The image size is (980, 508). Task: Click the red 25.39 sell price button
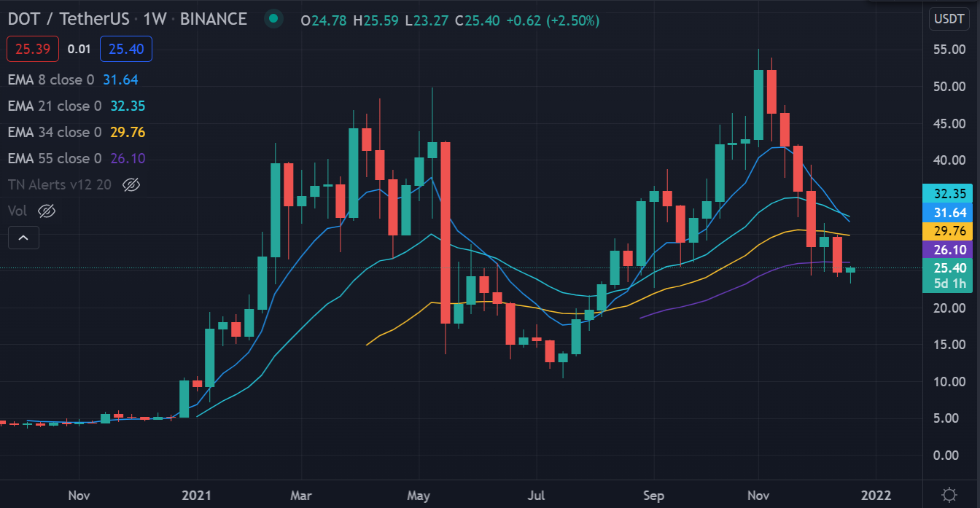pyautogui.click(x=32, y=49)
